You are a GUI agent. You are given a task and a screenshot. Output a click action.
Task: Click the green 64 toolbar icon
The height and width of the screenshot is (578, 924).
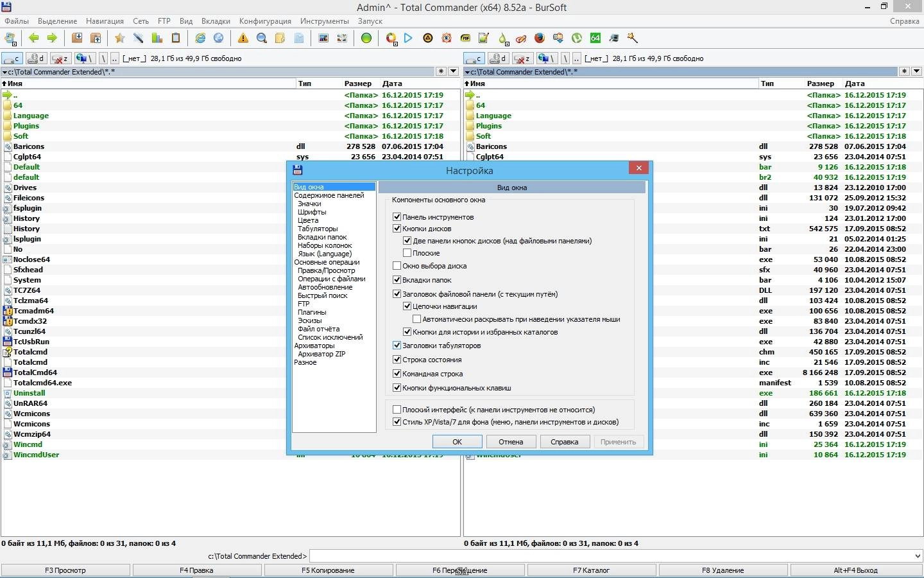coord(595,38)
